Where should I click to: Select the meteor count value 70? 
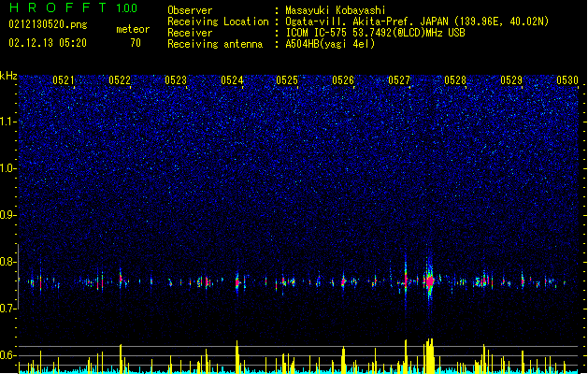pyautogui.click(x=136, y=43)
